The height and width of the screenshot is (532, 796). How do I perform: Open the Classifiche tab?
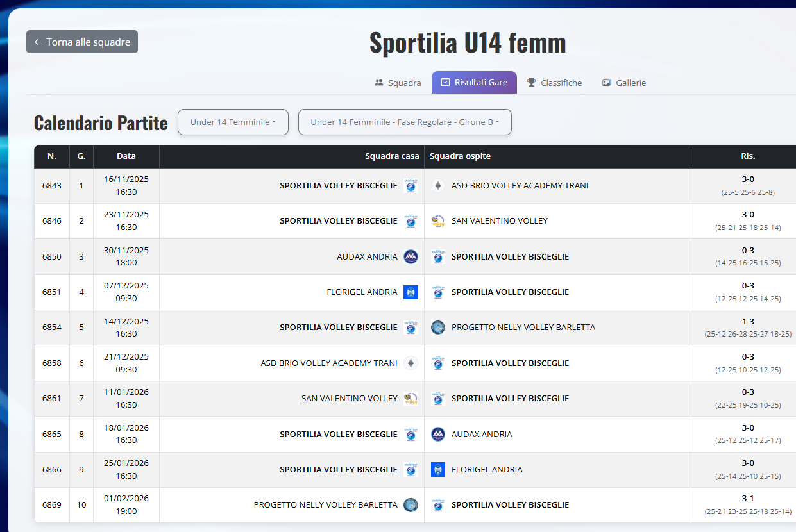click(554, 83)
